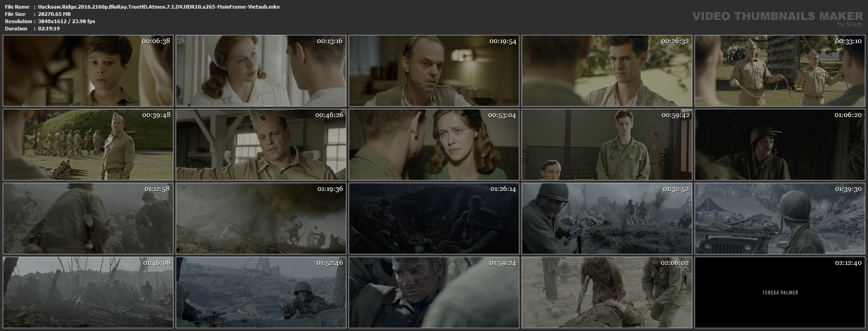Click the File Name label

tap(17, 7)
